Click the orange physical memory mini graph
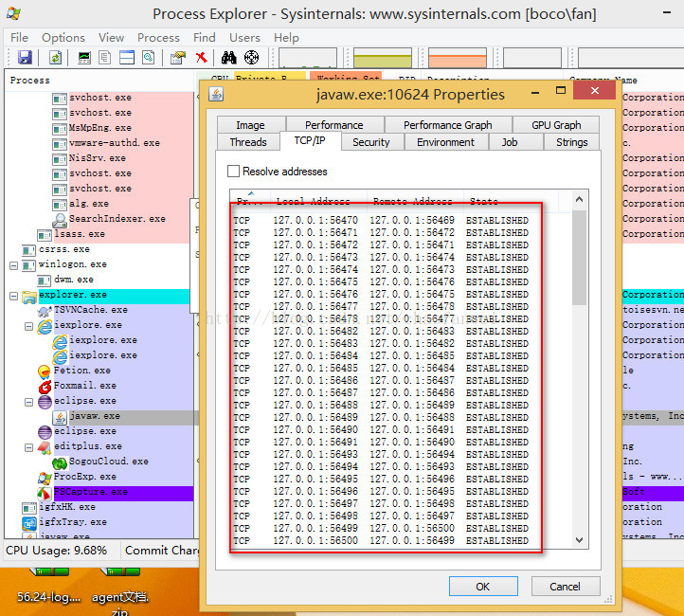684x616 pixels. point(458,58)
